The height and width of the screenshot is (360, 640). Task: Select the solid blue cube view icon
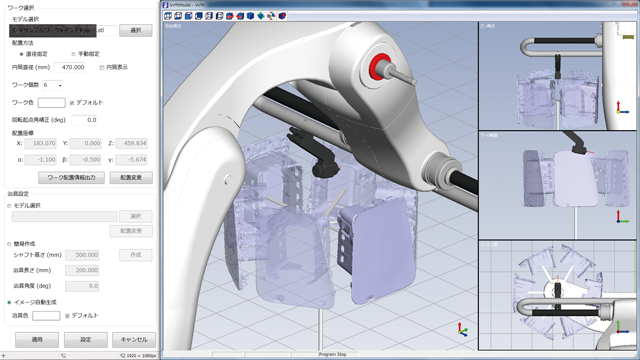pos(250,16)
